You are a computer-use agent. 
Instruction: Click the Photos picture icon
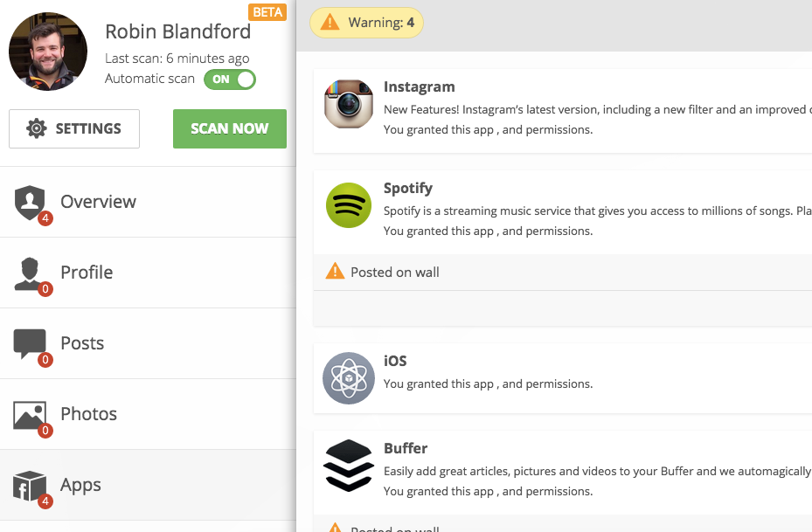click(30, 415)
